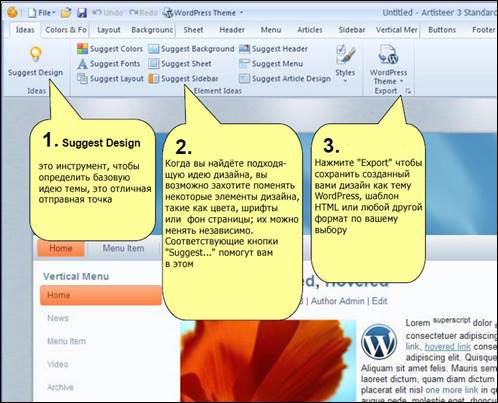498x403 pixels.
Task: Switch to the Sidebar tab
Action: (x=352, y=30)
